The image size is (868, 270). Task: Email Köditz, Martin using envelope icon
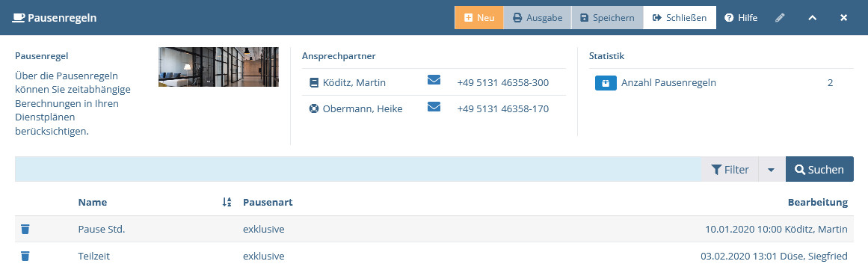click(x=434, y=80)
